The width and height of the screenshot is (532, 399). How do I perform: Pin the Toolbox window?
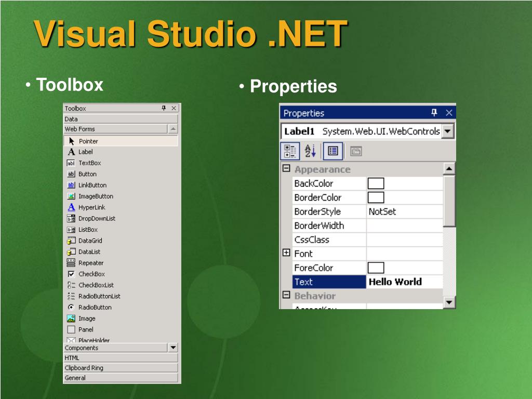(x=164, y=108)
